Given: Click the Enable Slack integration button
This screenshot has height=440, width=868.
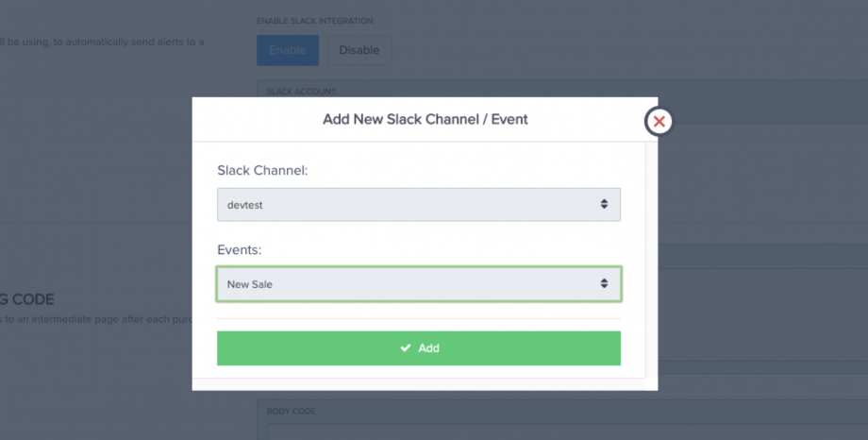Looking at the screenshot, I should [x=288, y=50].
